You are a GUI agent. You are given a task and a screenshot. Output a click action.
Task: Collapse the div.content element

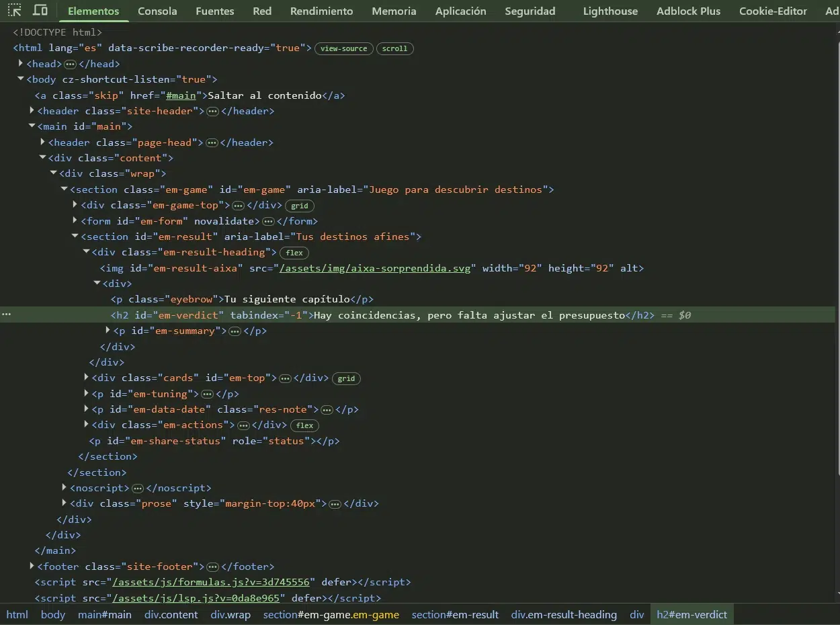tap(42, 157)
